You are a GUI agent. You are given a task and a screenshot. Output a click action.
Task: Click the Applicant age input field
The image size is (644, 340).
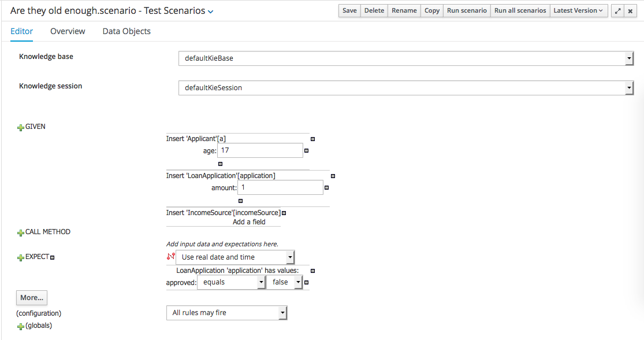(260, 150)
